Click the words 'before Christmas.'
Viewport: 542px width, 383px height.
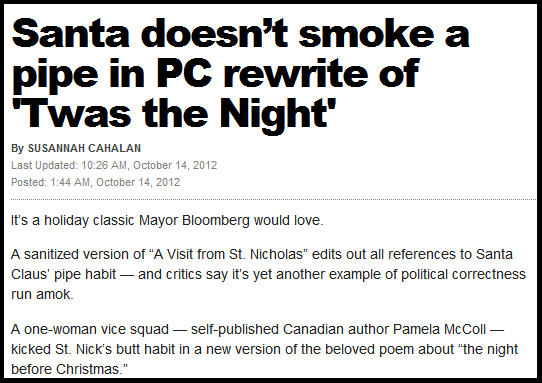pyautogui.click(x=69, y=369)
